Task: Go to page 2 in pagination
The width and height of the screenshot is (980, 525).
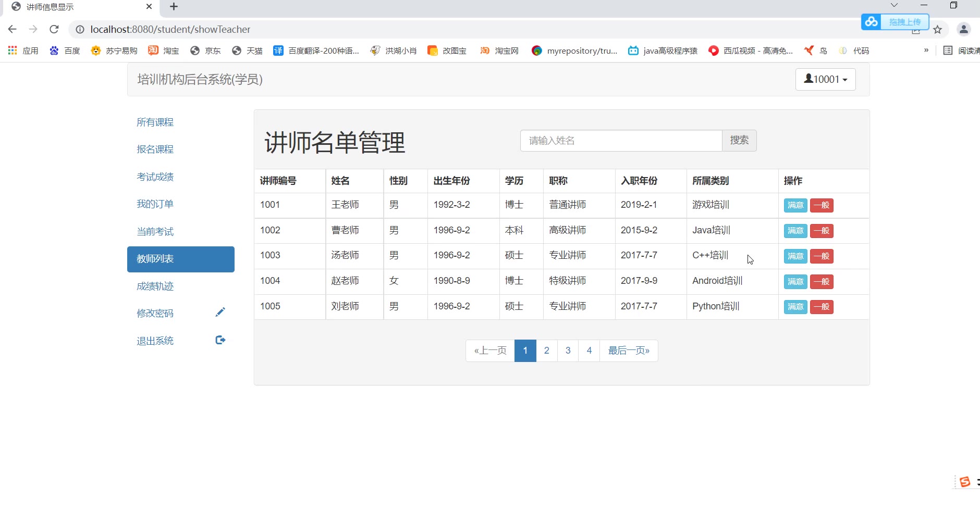Action: 546,351
